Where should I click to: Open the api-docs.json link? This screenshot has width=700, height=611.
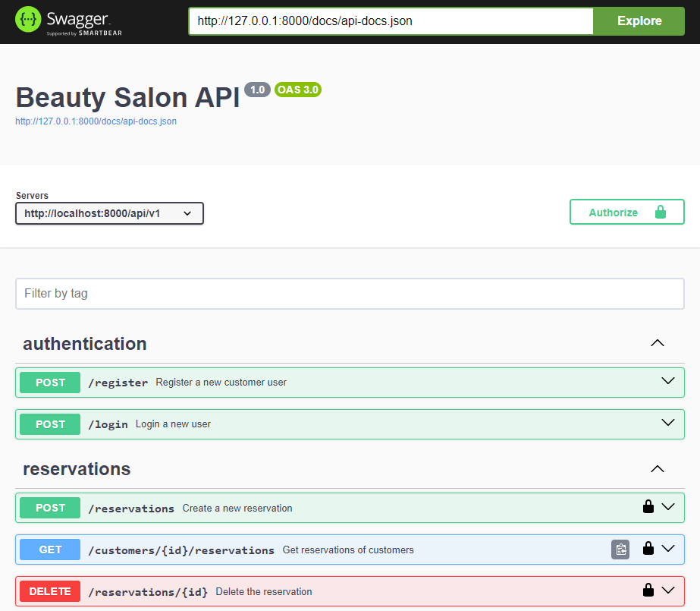(96, 121)
